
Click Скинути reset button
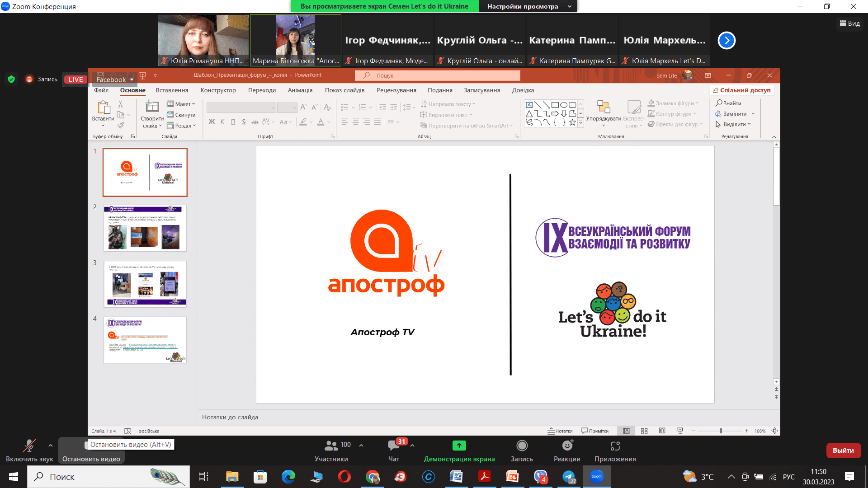point(181,115)
